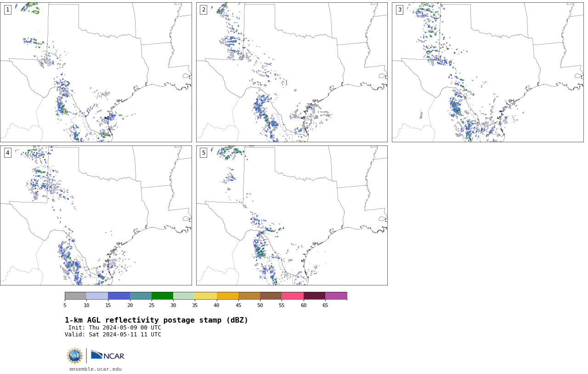Viewport: 588px width, 374px height.
Task: Click the 'Init: Thu 2024-05-09 00 UTC' line
Action: pyautogui.click(x=115, y=328)
